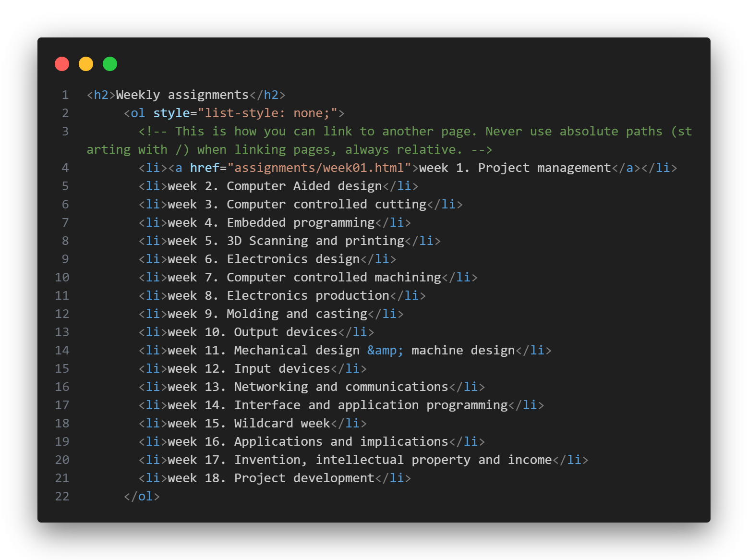This screenshot has width=748, height=560.
Task: Click the style attribute name on the ol tag
Action: click(x=171, y=113)
